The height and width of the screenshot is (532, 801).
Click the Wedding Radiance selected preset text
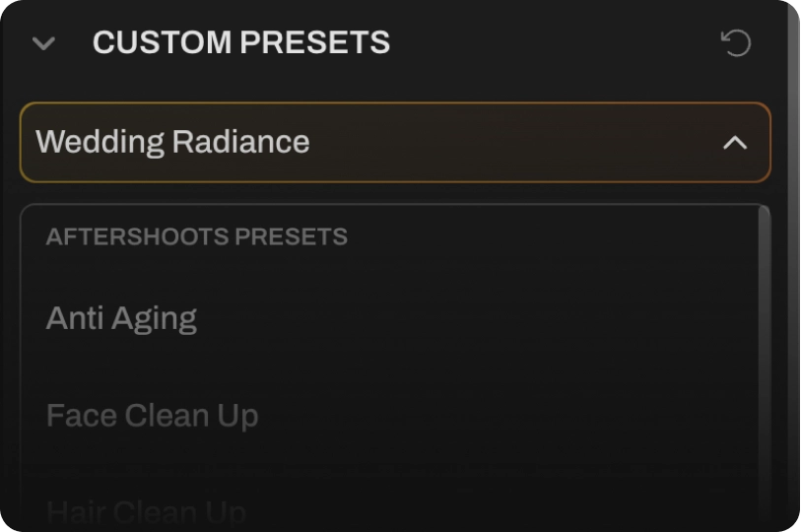[x=172, y=143]
